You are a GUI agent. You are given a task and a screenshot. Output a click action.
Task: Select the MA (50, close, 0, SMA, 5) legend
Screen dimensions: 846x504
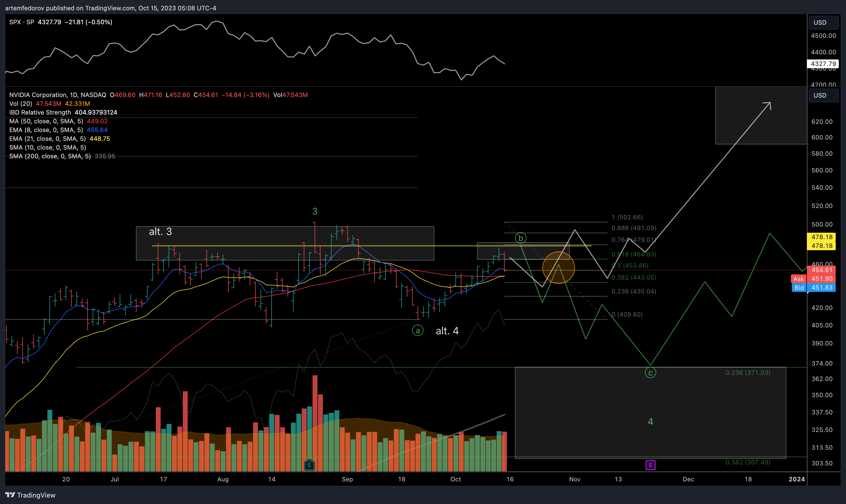coord(46,121)
